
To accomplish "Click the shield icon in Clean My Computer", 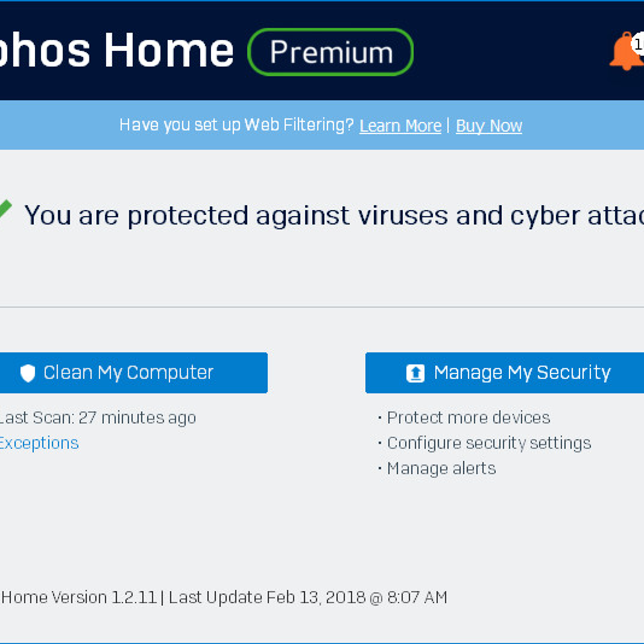I will pos(28,373).
